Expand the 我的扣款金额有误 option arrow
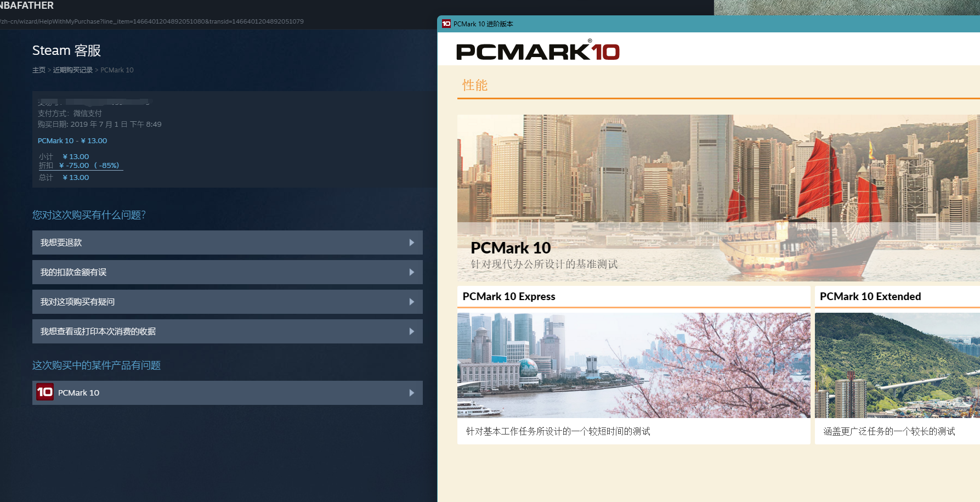 [412, 272]
